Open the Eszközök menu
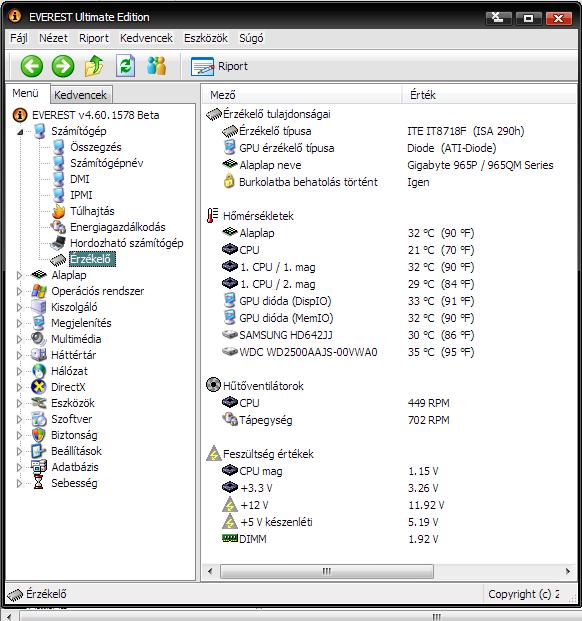582x621 pixels. point(205,38)
